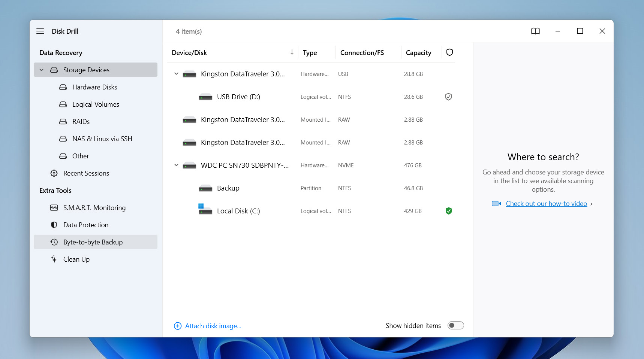Click the 46.8 GB capacity value
Viewport: 644px width, 359px height.
pos(413,188)
